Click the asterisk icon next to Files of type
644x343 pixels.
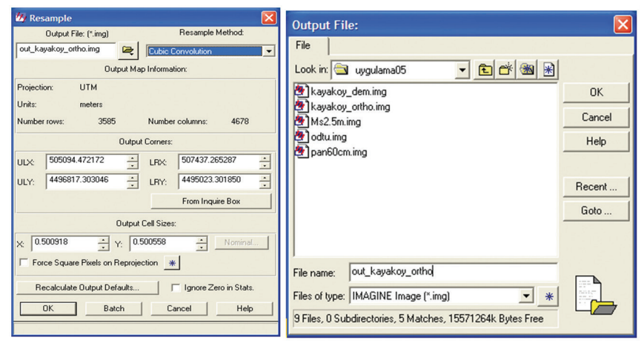pyautogui.click(x=548, y=296)
